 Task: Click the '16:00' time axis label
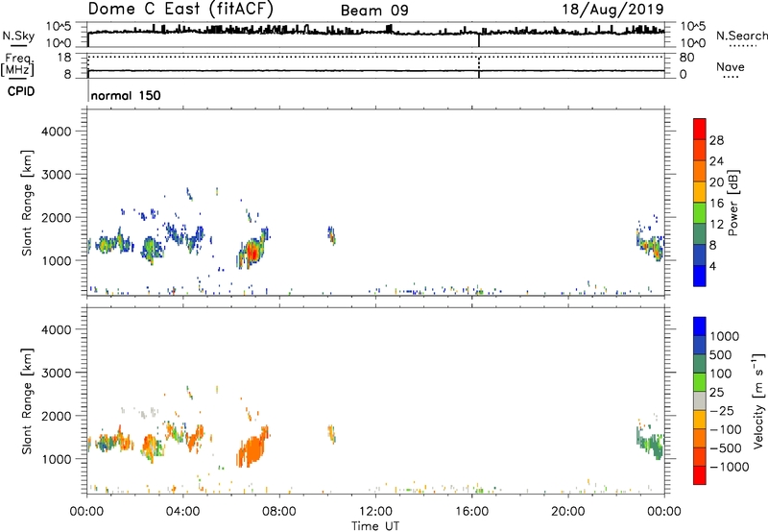471,512
